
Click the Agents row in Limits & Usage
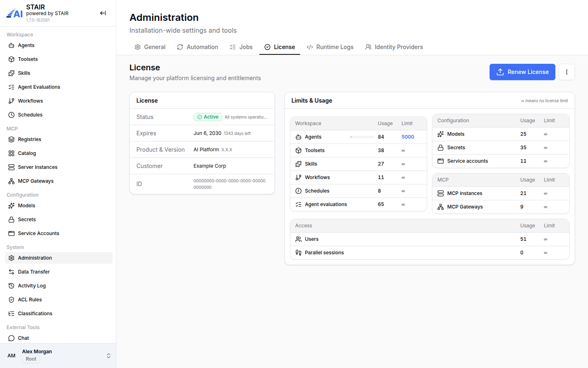(359, 137)
